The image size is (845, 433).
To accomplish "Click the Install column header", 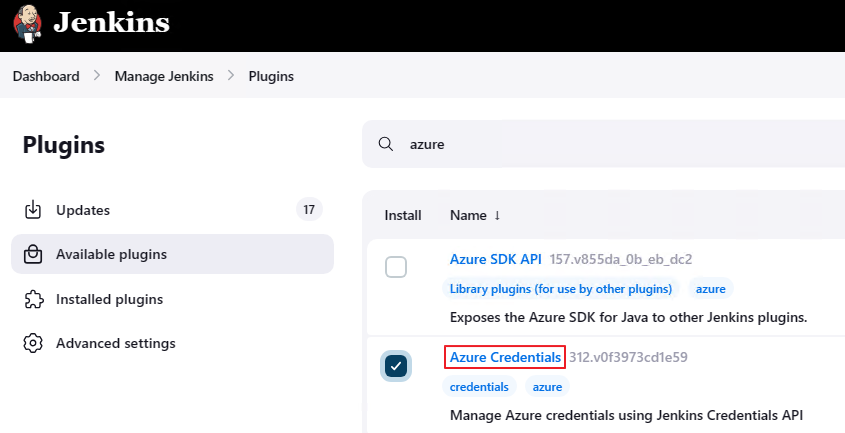I will 403,215.
